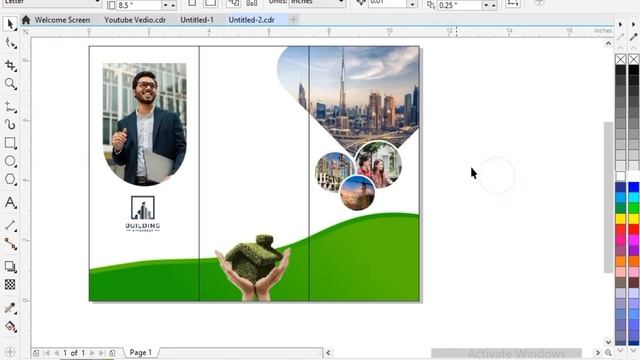Viewport: 640px width, 360px height.
Task: Go to the next page arrow
Action: point(92,353)
